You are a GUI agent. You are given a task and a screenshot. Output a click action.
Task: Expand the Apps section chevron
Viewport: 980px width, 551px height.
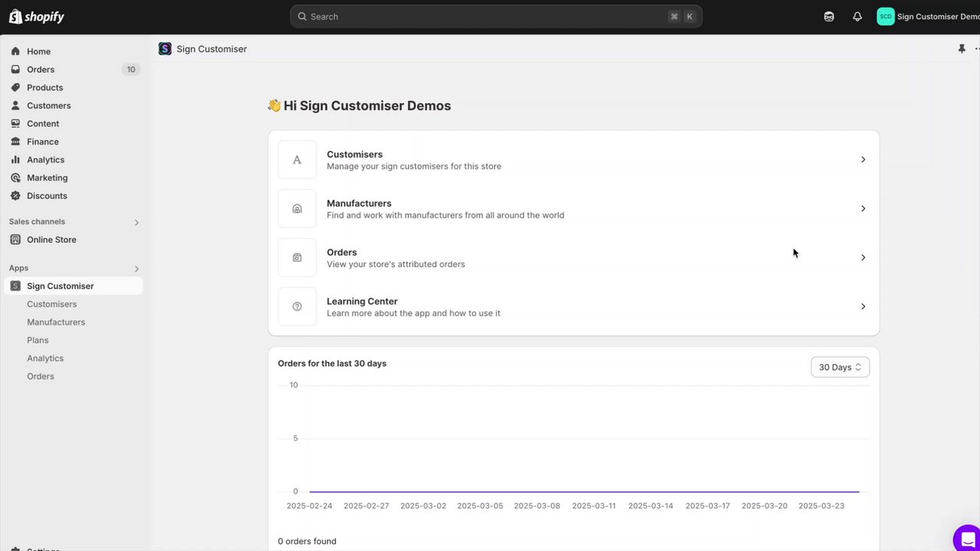137,269
